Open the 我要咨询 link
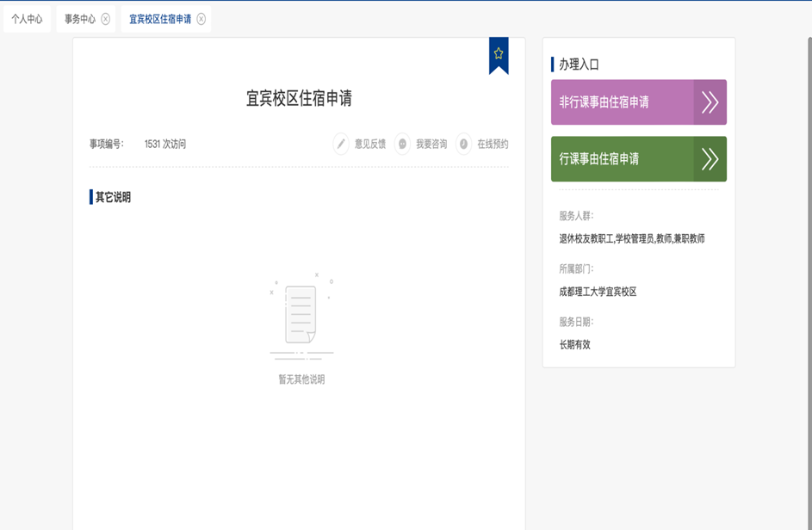This screenshot has width=812, height=530. (x=431, y=144)
